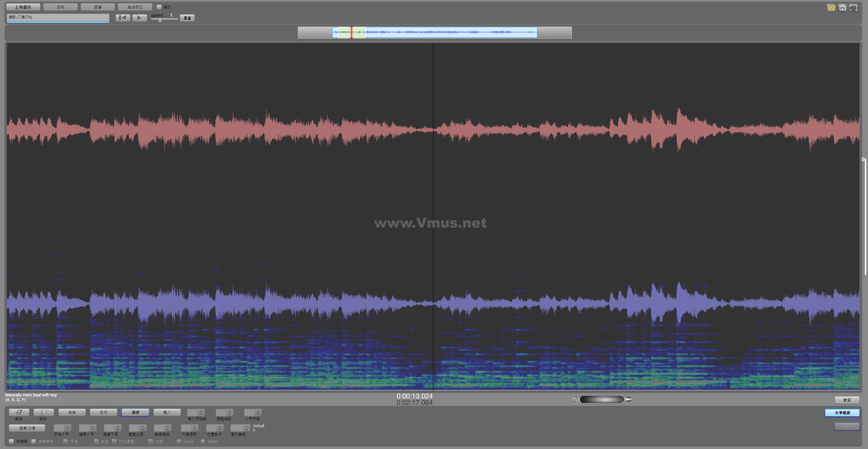The image size is (868, 449).
Task: Click the 分享截图 share screenshot button
Action: (842, 413)
